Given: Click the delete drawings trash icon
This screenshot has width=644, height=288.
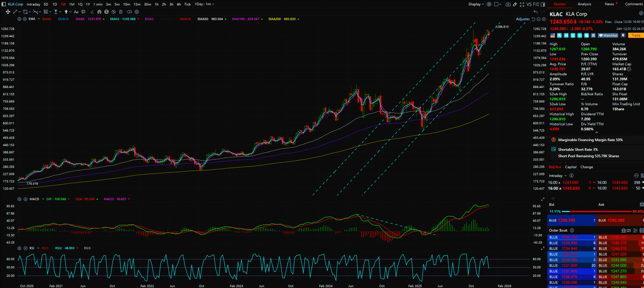Looking at the screenshot, I should (x=121, y=12).
